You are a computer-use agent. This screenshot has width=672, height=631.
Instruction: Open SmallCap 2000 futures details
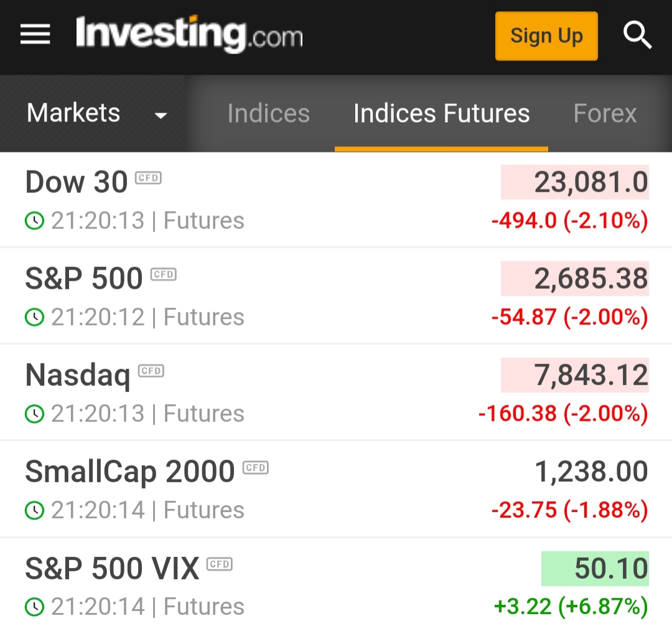tap(129, 472)
